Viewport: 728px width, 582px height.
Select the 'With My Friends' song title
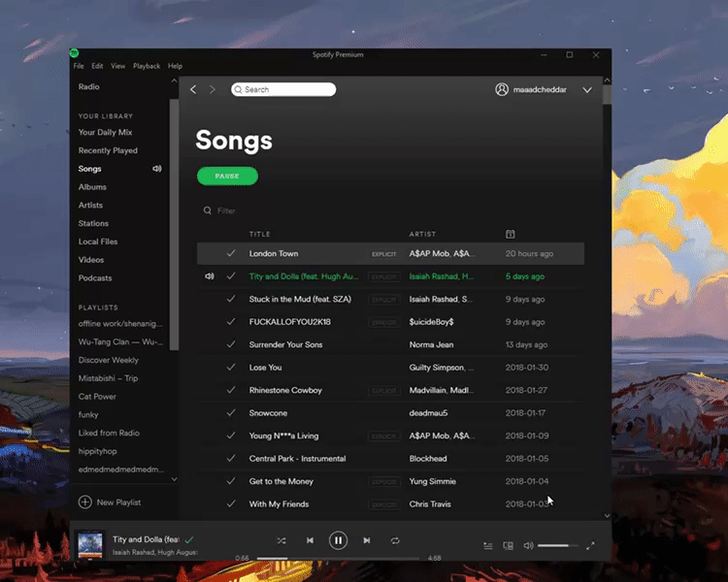click(279, 504)
